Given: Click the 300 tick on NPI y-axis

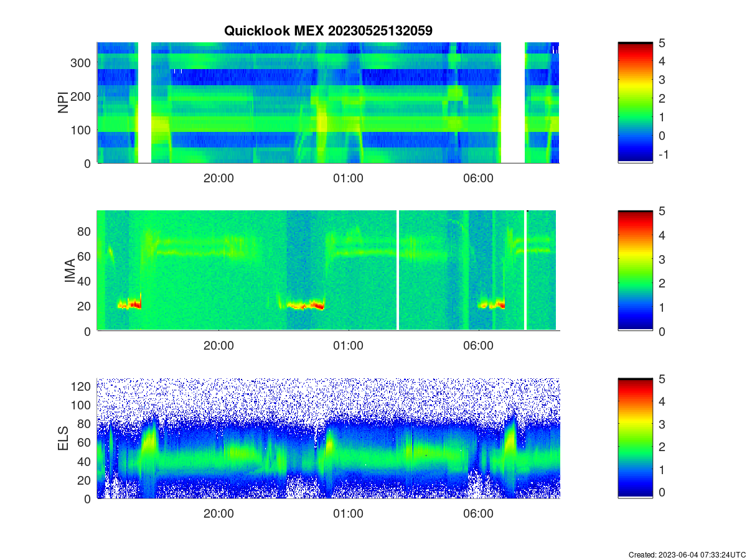Looking at the screenshot, I should [81, 63].
